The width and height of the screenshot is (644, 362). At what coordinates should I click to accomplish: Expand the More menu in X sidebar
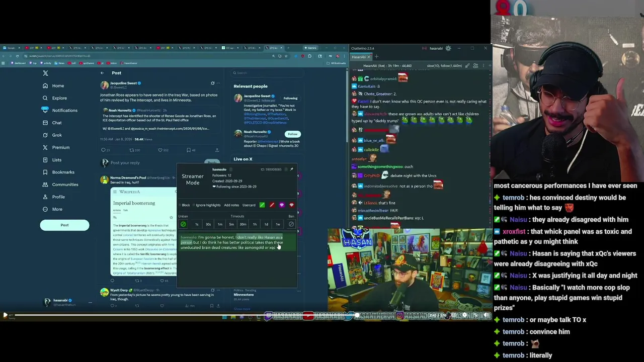point(52,209)
